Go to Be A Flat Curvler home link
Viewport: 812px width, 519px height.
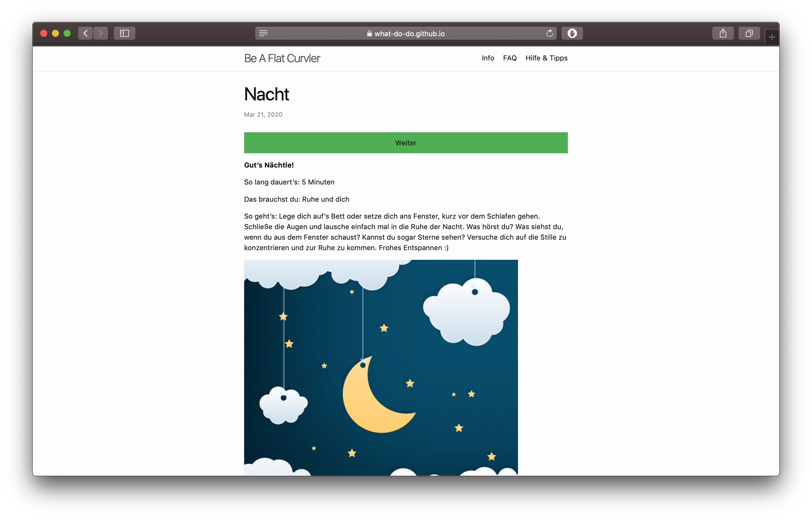coord(282,58)
